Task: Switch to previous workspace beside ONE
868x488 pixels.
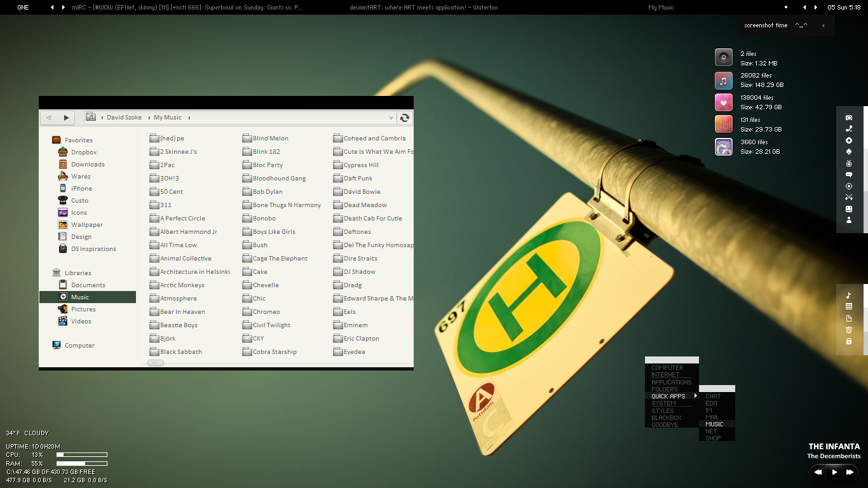Action: click(x=52, y=8)
